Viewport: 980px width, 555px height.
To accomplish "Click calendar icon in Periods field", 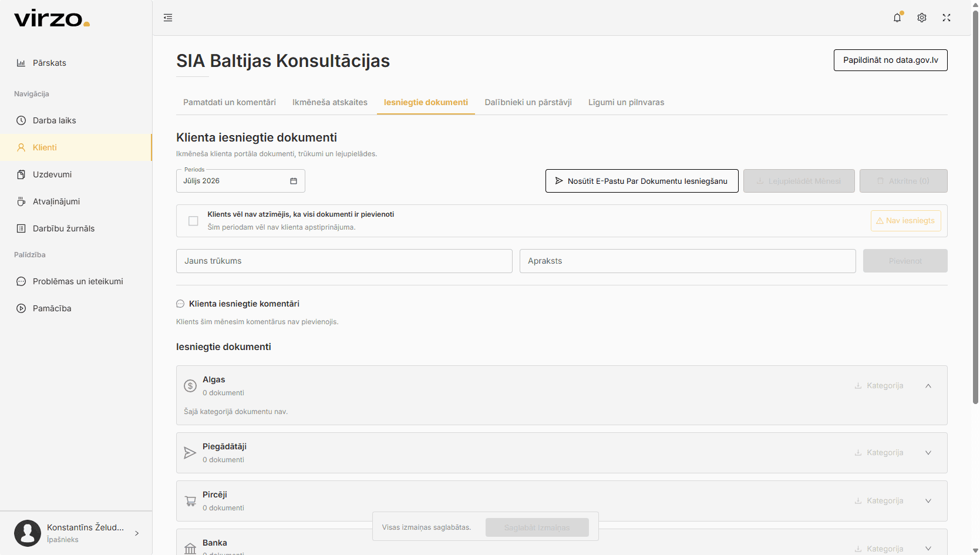I will (x=294, y=181).
